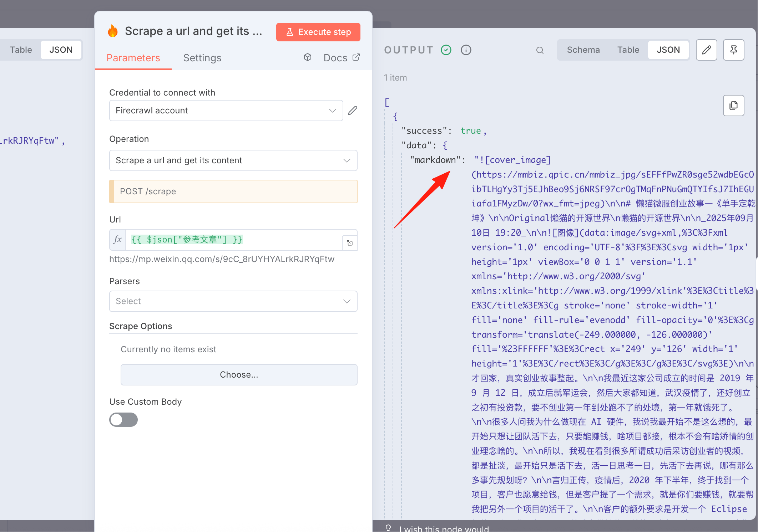Select output JSON view

(x=668, y=50)
